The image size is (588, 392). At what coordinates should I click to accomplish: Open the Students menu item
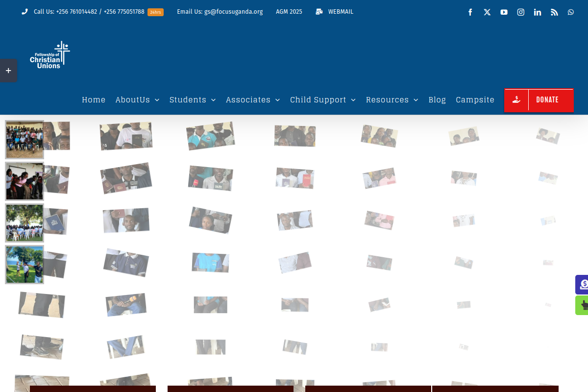(188, 99)
